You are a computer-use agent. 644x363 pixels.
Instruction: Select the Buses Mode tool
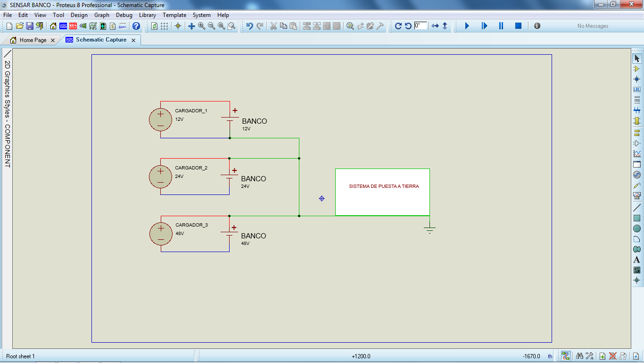(x=637, y=110)
